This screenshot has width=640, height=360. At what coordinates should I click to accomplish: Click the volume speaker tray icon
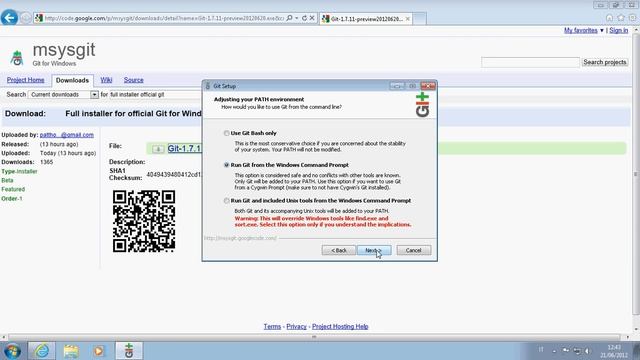point(587,351)
